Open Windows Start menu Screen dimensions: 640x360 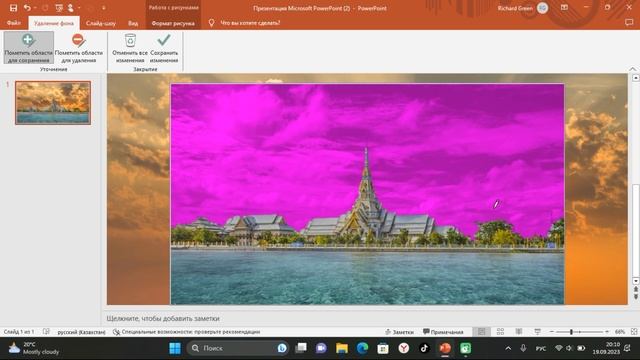175,348
